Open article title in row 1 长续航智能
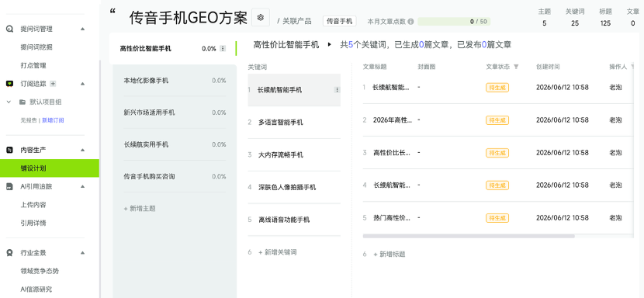This screenshot has width=644, height=298. coord(391,87)
